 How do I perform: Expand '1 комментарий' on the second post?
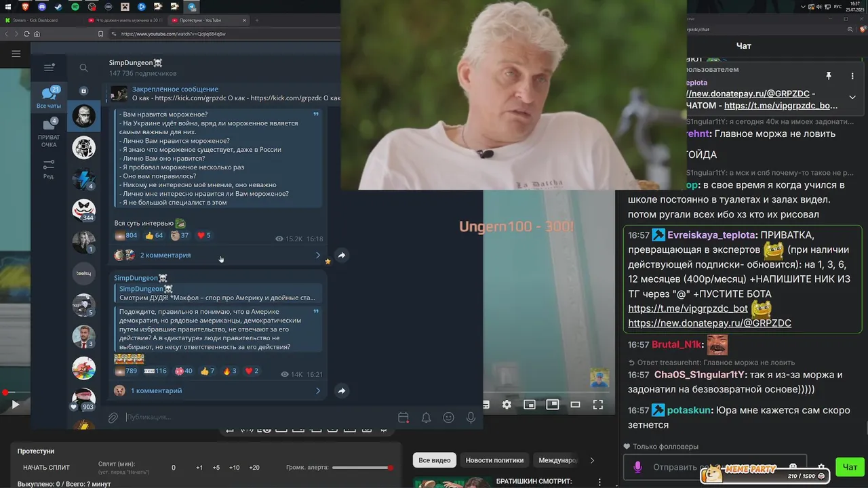(217, 390)
